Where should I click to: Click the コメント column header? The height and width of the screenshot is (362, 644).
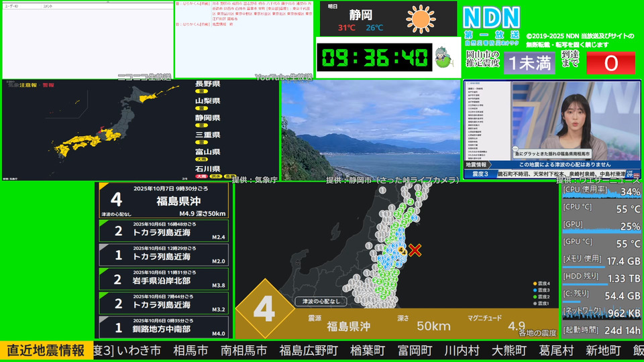48,6
